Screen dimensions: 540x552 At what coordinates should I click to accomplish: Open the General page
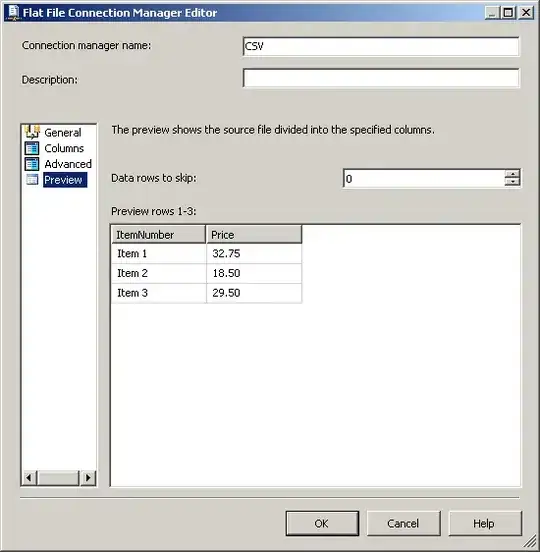(x=63, y=133)
